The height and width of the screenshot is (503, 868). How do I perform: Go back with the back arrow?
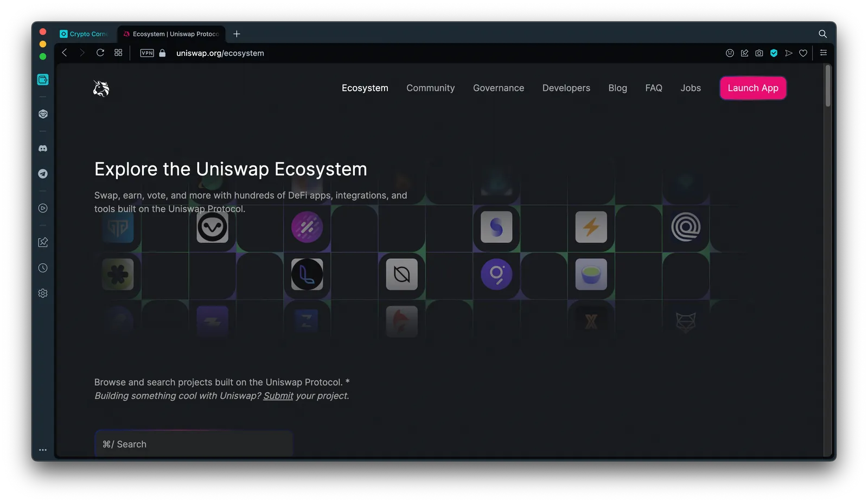[x=65, y=53]
